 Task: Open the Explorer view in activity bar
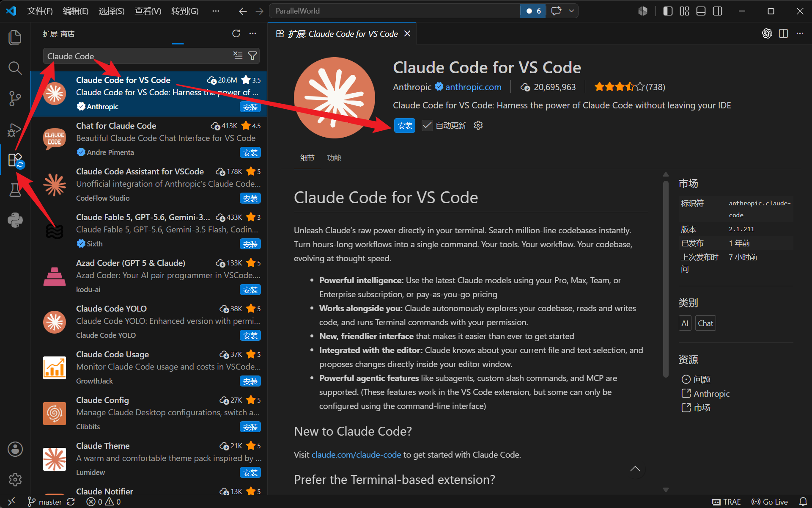(15, 37)
